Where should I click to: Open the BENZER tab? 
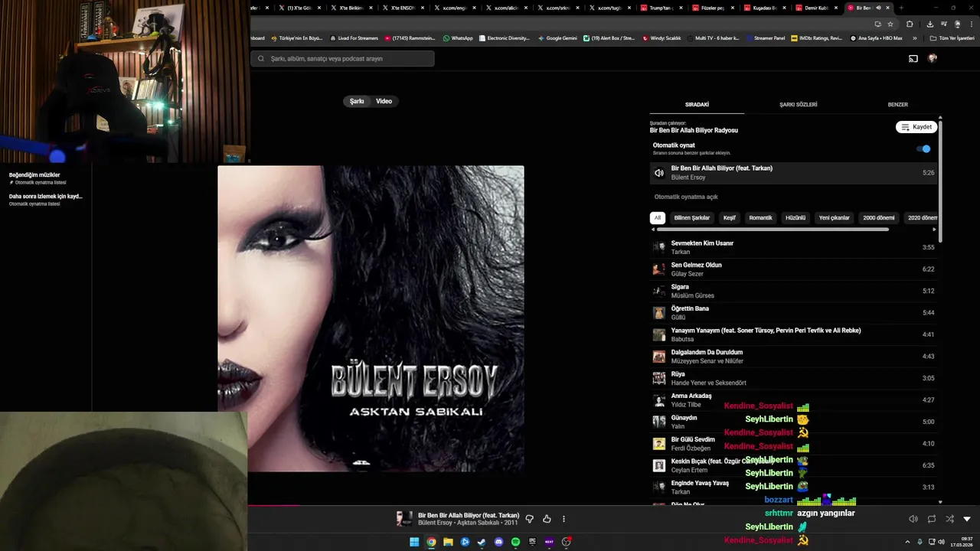pyautogui.click(x=897, y=105)
